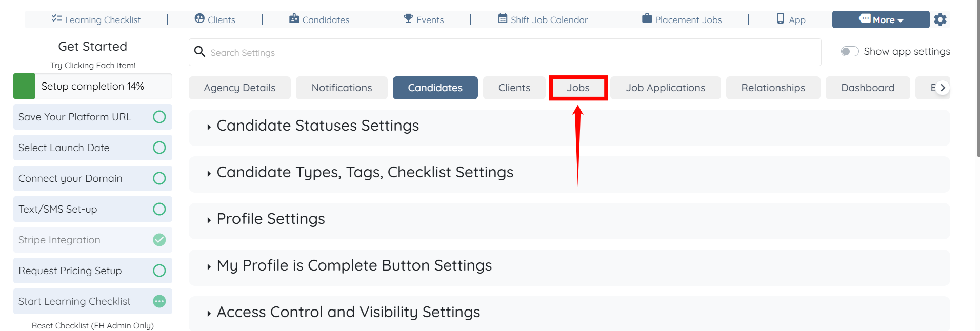Click the Shift Job Calendar icon

pyautogui.click(x=503, y=19)
